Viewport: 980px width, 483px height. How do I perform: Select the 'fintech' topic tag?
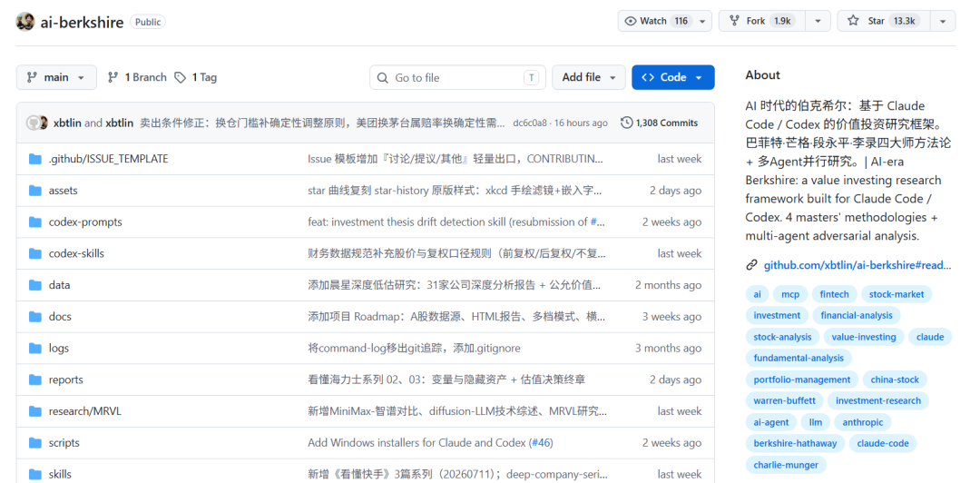835,294
